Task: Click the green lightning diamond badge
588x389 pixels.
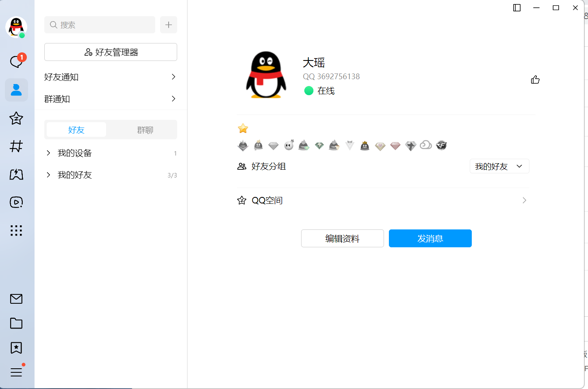Action: coord(319,145)
